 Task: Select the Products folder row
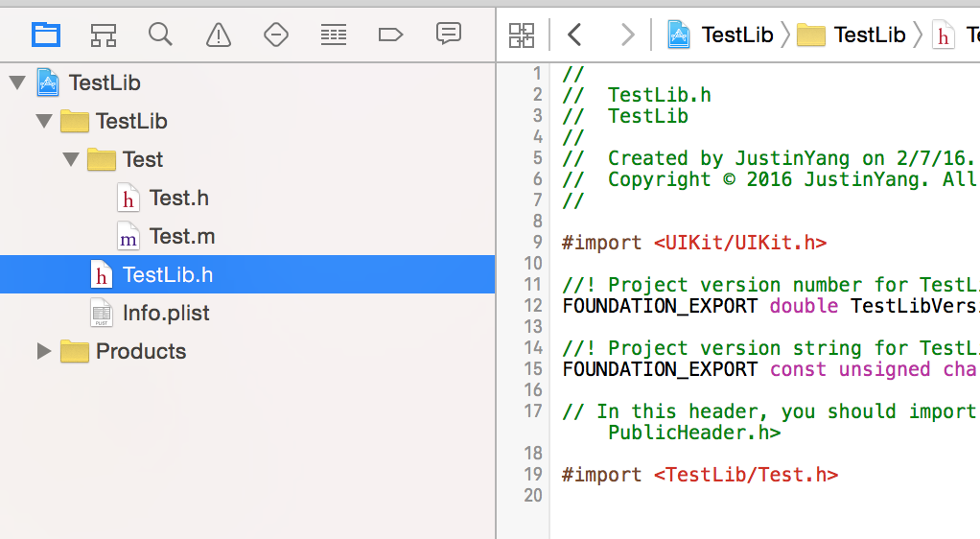click(x=247, y=351)
